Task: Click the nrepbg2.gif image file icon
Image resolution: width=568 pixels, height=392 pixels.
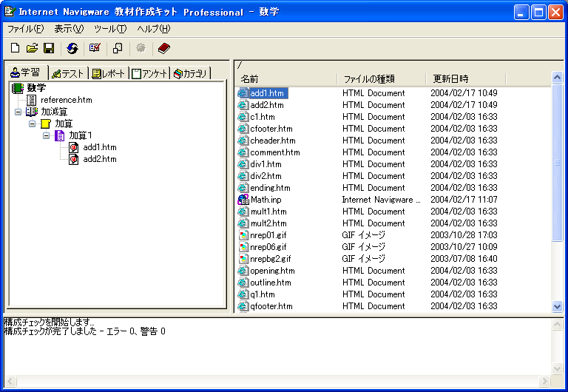Action: (x=243, y=259)
